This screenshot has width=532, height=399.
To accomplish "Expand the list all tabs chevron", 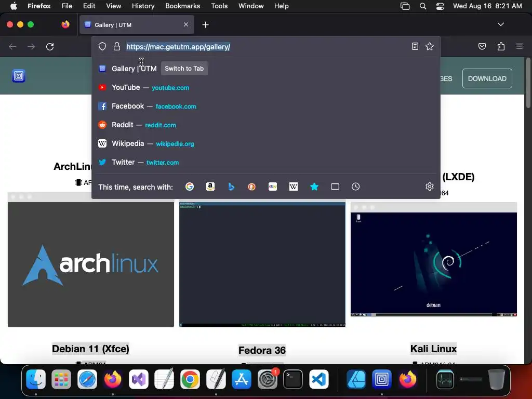I will [x=500, y=24].
